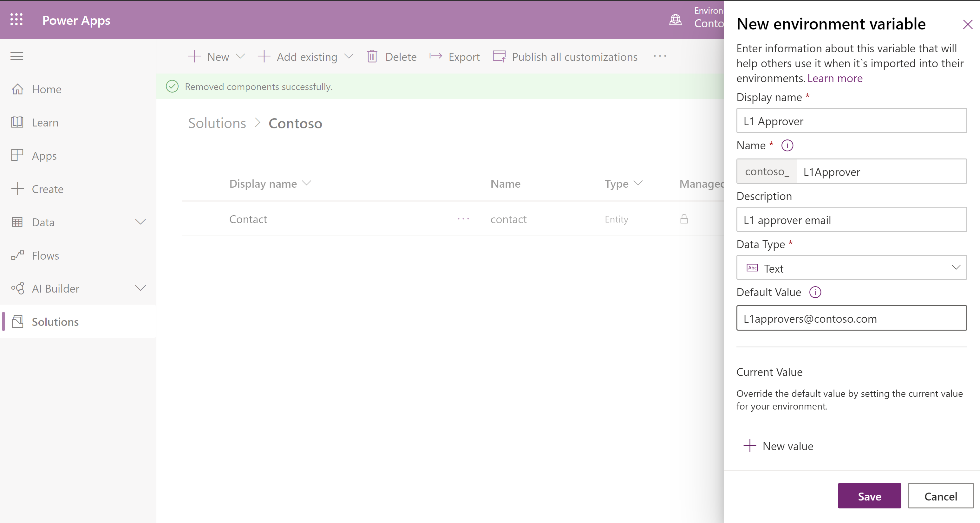This screenshot has width=980, height=523.
Task: Click the Name info tooltip icon
Action: tap(787, 145)
